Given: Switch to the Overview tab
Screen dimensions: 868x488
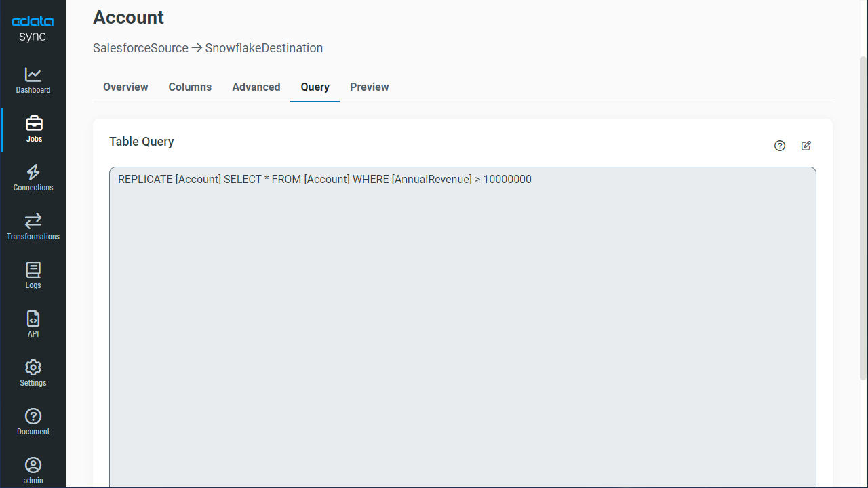Looking at the screenshot, I should (x=125, y=87).
